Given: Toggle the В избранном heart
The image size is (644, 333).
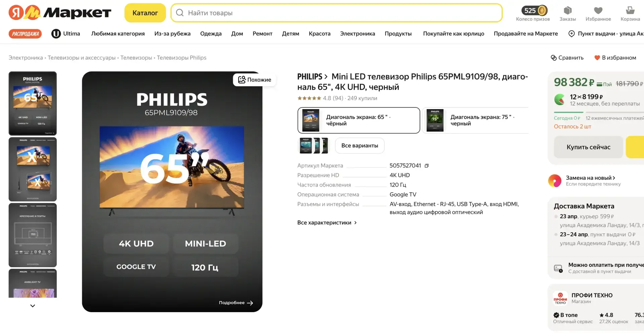Looking at the screenshot, I should point(597,58).
